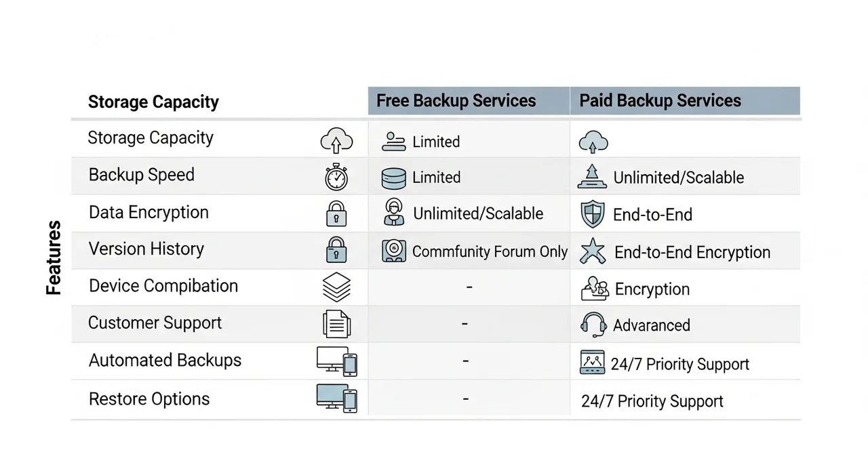
Task: Click the chart icon beside 24/7 Priority Support
Action: click(x=592, y=363)
